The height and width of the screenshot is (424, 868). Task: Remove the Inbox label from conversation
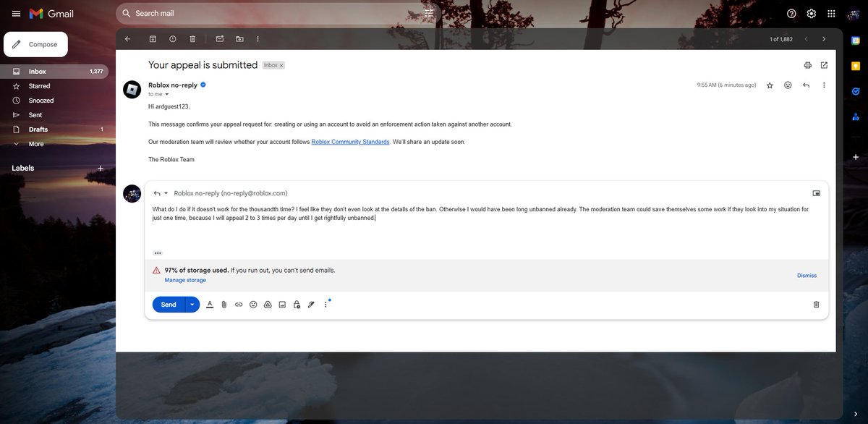tap(282, 65)
